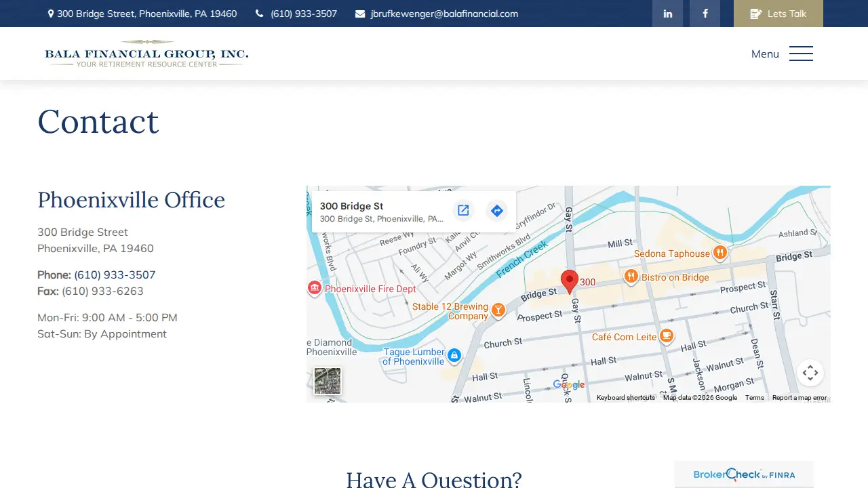Click the 300 Bridge Street address line
The width and height of the screenshot is (868, 488).
83,232
